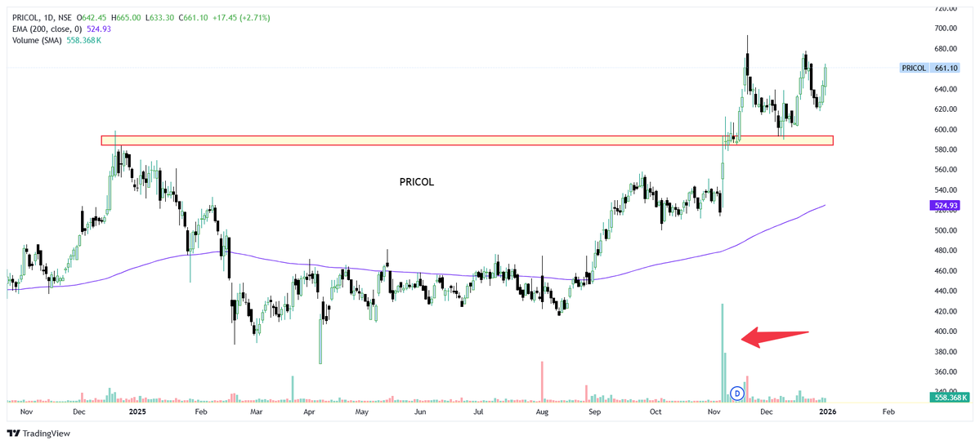The image size is (980, 445).
Task: Click the '700.00' price axis label
Action: pyautogui.click(x=946, y=28)
